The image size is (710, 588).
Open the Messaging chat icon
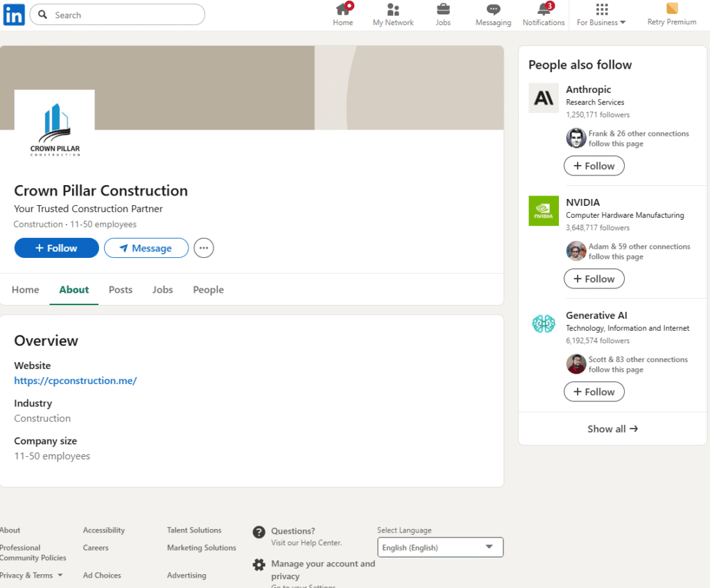493,10
